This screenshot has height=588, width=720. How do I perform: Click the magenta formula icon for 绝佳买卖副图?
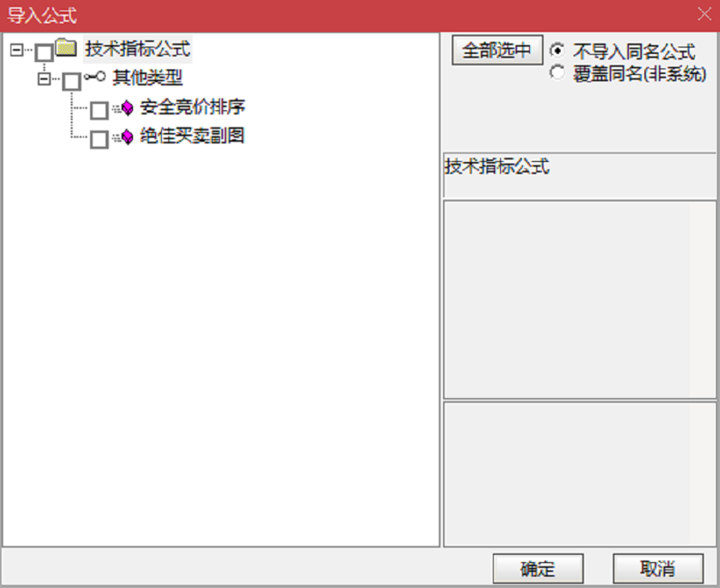pos(122,137)
